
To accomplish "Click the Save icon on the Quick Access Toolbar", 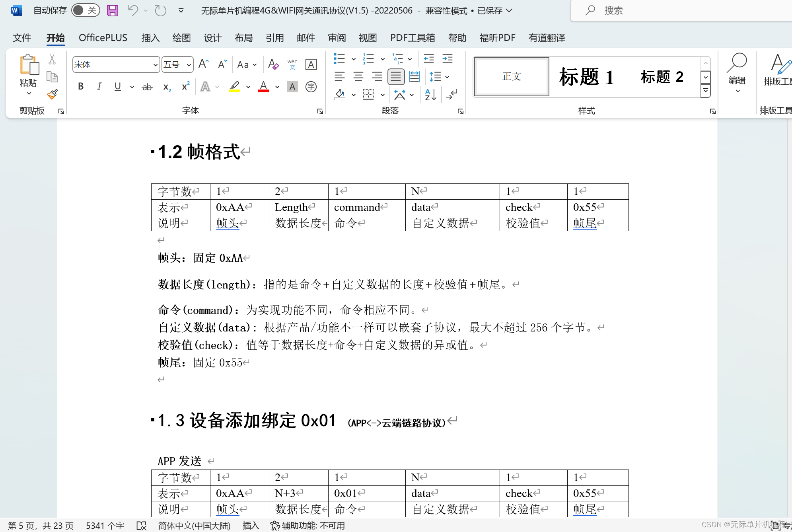I will (x=112, y=10).
